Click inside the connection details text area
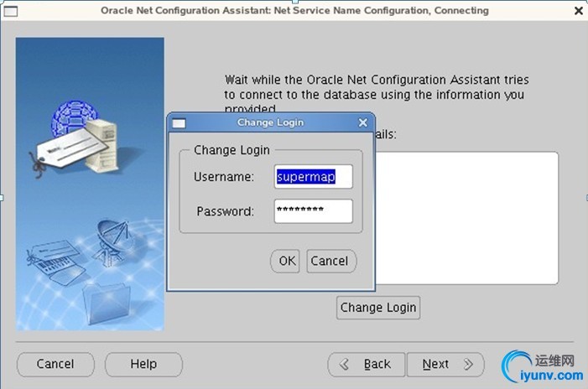 point(470,218)
